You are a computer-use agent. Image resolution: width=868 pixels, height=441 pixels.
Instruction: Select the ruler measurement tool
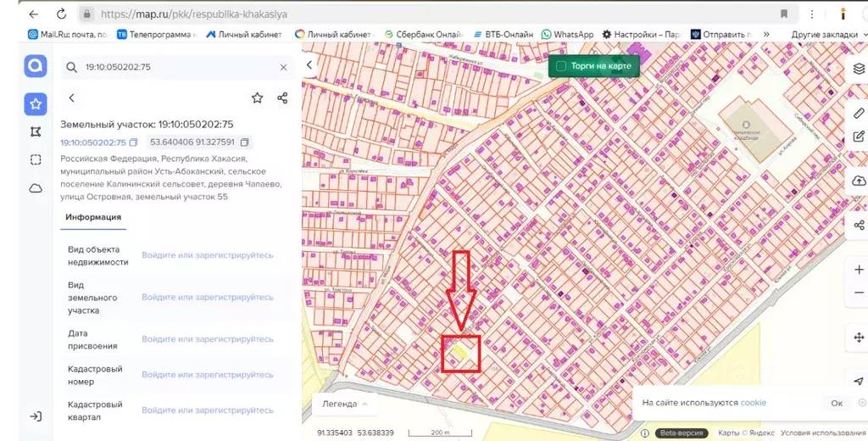(859, 112)
